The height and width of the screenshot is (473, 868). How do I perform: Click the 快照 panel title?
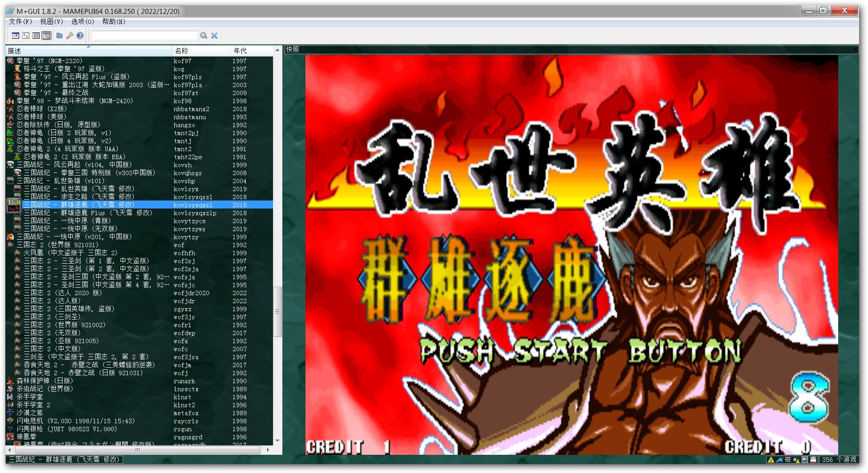pos(293,49)
